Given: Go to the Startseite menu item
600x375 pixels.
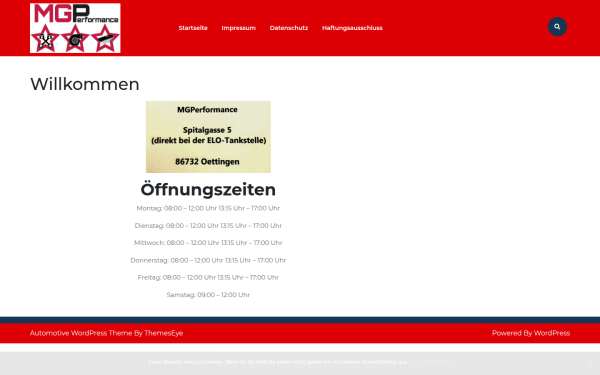Looking at the screenshot, I should point(193,28).
